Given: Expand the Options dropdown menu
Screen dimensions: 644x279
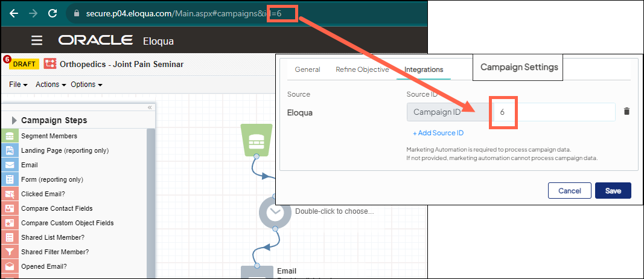Looking at the screenshot, I should click(86, 85).
